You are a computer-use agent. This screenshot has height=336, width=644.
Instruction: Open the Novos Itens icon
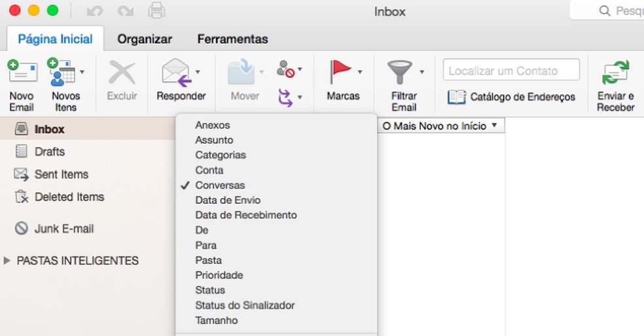pyautogui.click(x=62, y=71)
